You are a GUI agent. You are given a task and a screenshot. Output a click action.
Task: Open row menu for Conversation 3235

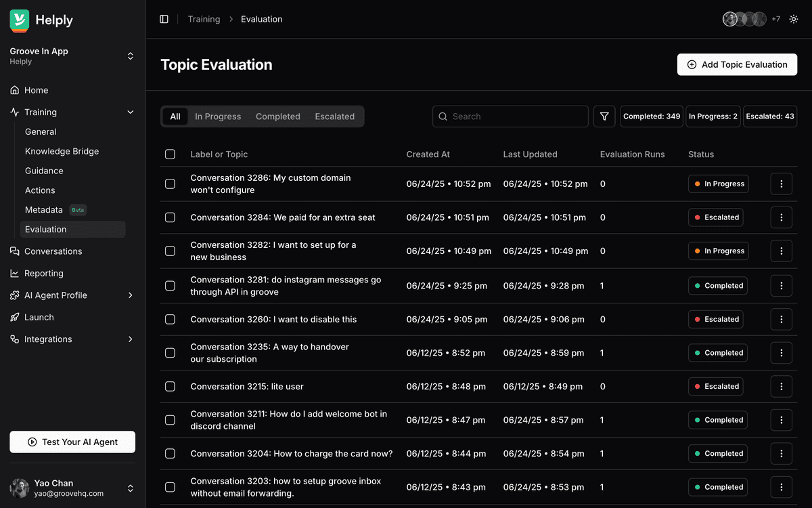tap(782, 353)
